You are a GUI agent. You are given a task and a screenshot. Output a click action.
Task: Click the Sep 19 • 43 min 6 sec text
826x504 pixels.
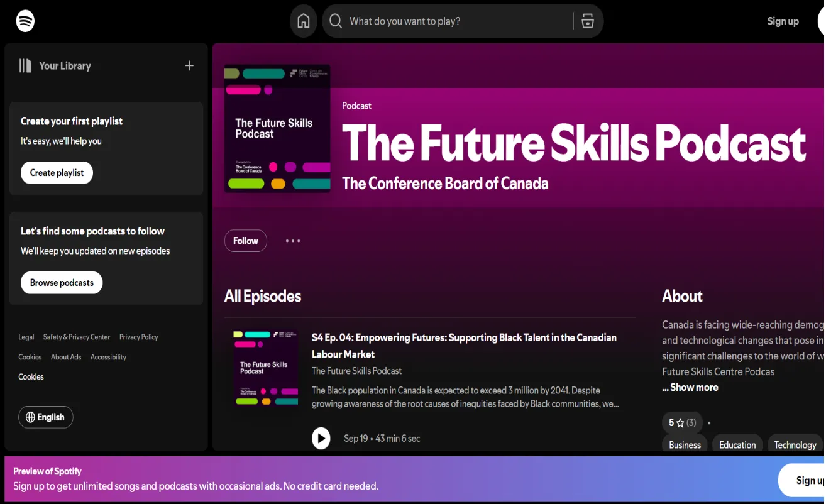[x=382, y=439]
